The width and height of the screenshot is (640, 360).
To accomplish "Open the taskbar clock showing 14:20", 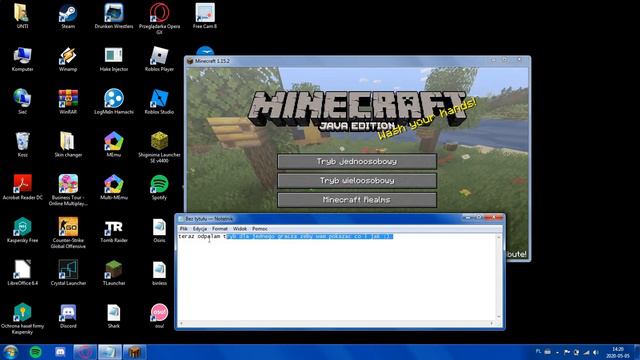I will click(618, 352).
